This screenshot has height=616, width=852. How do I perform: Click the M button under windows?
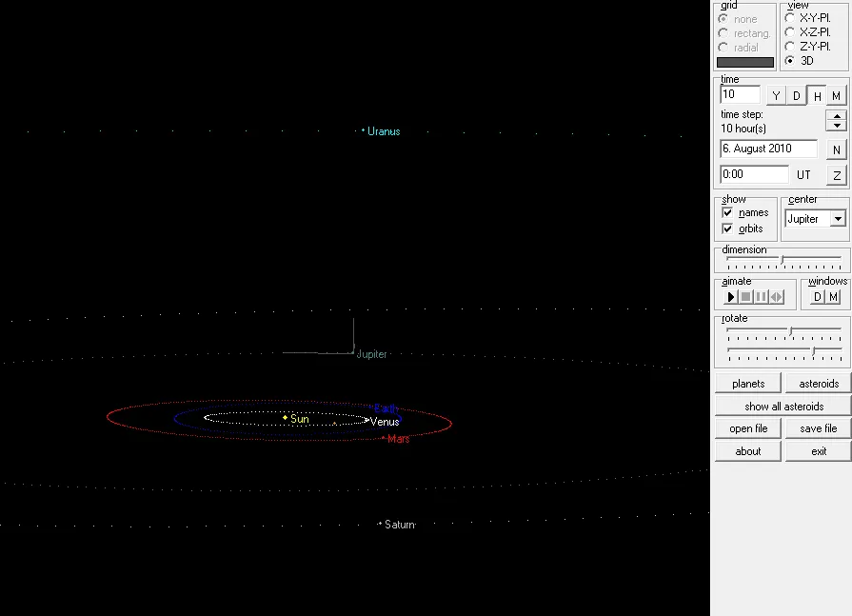[834, 297]
